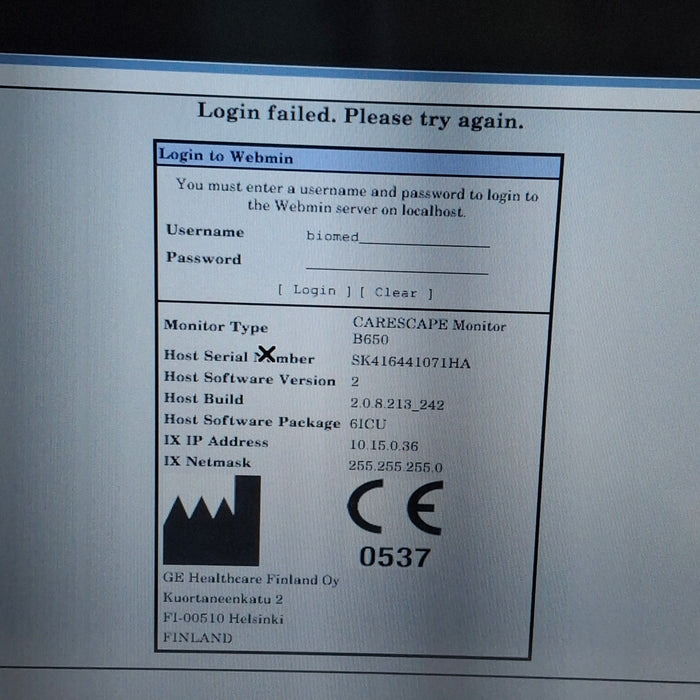Click the 0537 number under CE mark

pos(395,559)
